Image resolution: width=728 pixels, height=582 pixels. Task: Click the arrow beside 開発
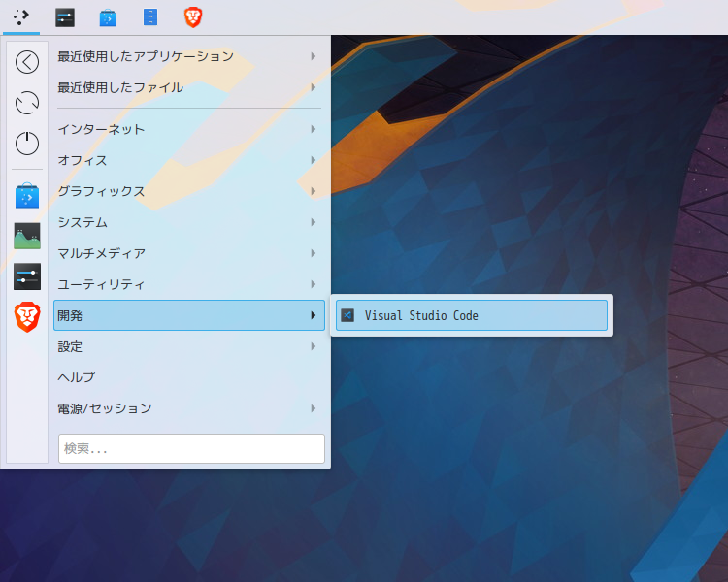point(314,315)
